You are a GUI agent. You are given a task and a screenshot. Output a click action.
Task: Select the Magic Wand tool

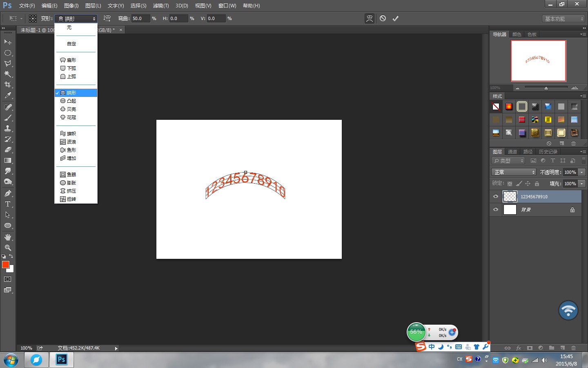[8, 74]
